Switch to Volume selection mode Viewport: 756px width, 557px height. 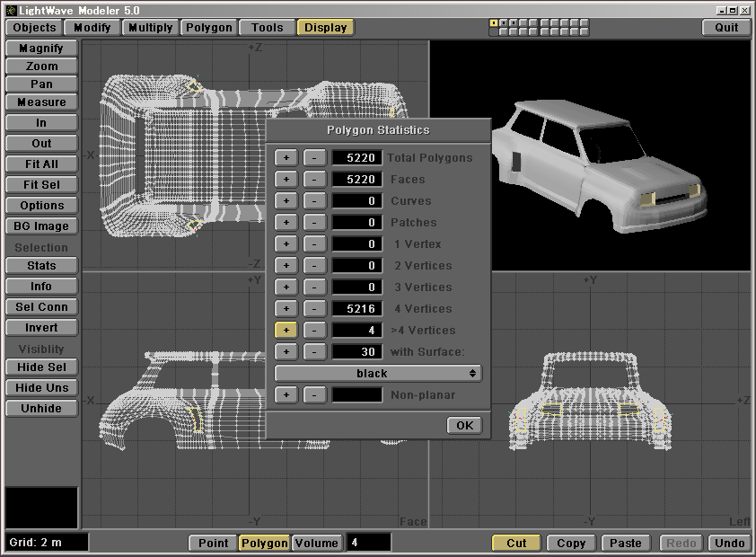[316, 543]
